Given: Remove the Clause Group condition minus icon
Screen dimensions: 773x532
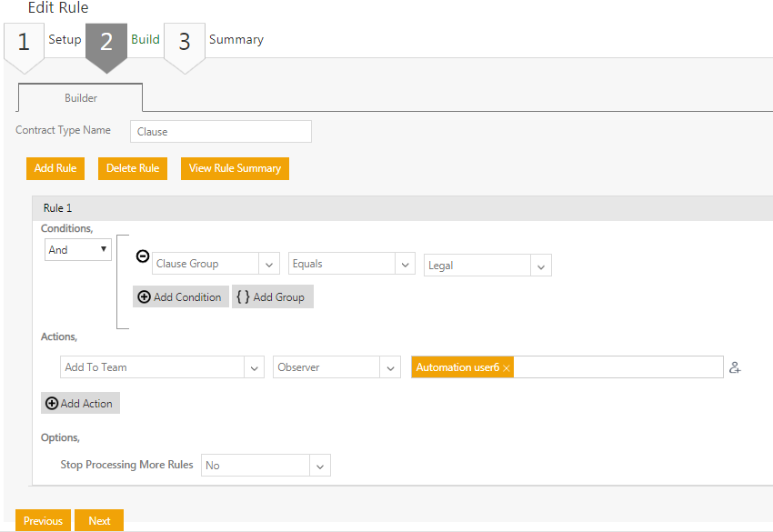Looking at the screenshot, I should click(143, 256).
